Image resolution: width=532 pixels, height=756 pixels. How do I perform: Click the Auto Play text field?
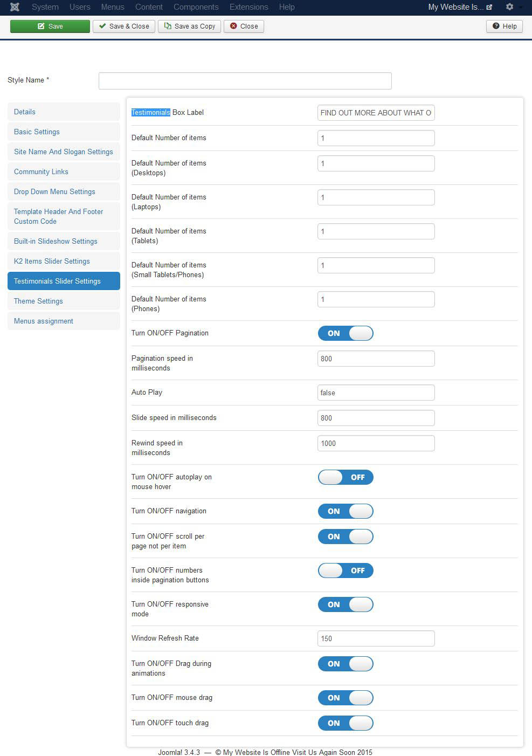coord(376,393)
